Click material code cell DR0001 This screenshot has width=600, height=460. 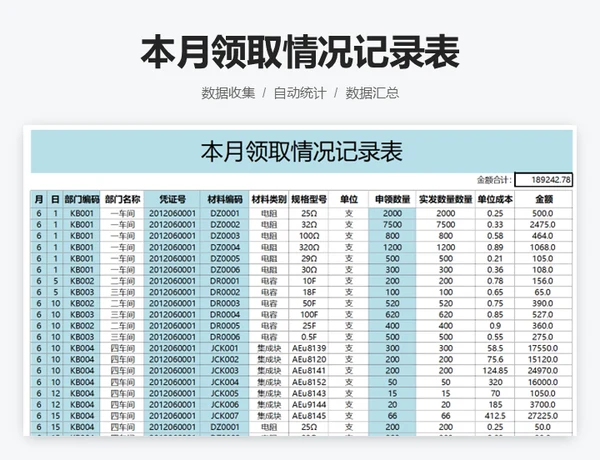[225, 281]
